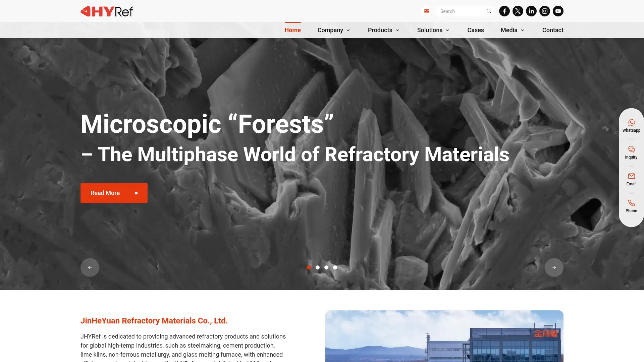Click the red envelope icon beside search
Viewport: 644px width, 362px height.
(426, 11)
